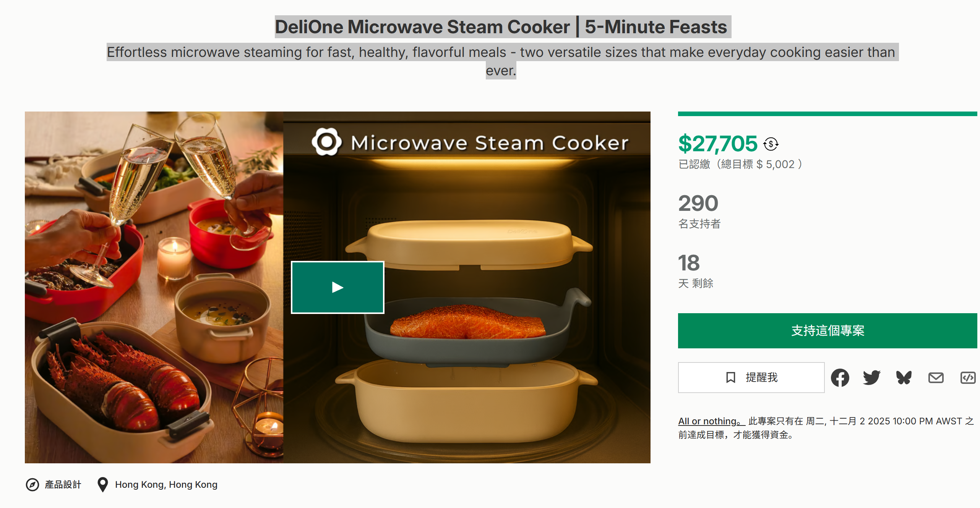The height and width of the screenshot is (508, 980).
Task: Open the 產品設計 category link
Action: [63, 485]
